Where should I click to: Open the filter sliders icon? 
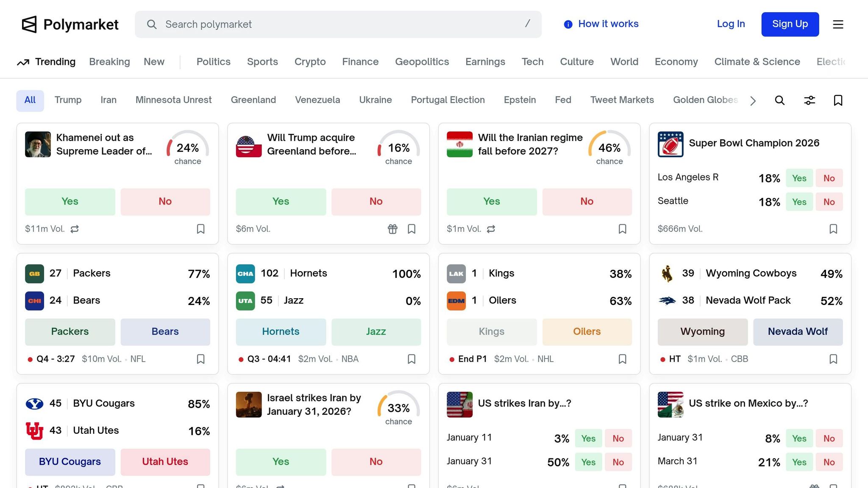pyautogui.click(x=810, y=100)
